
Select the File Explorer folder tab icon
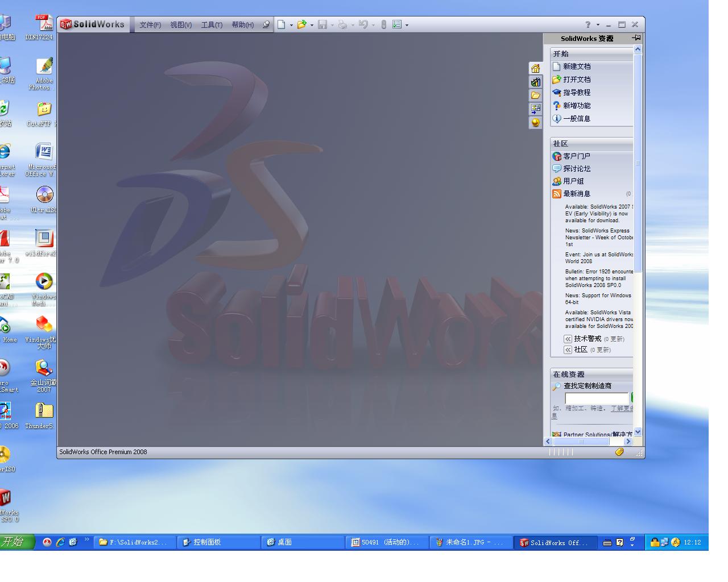[x=535, y=95]
